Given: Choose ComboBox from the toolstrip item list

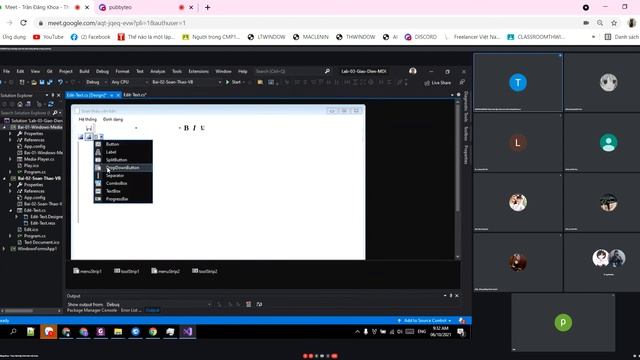Looking at the screenshot, I should pyautogui.click(x=123, y=183).
